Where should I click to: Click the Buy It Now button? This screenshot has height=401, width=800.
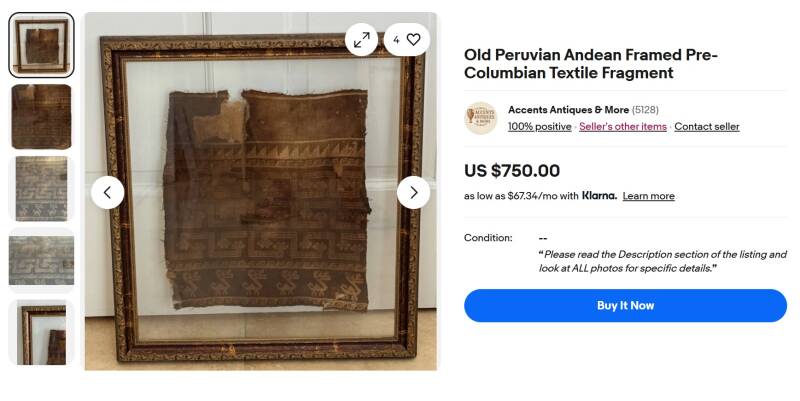626,306
